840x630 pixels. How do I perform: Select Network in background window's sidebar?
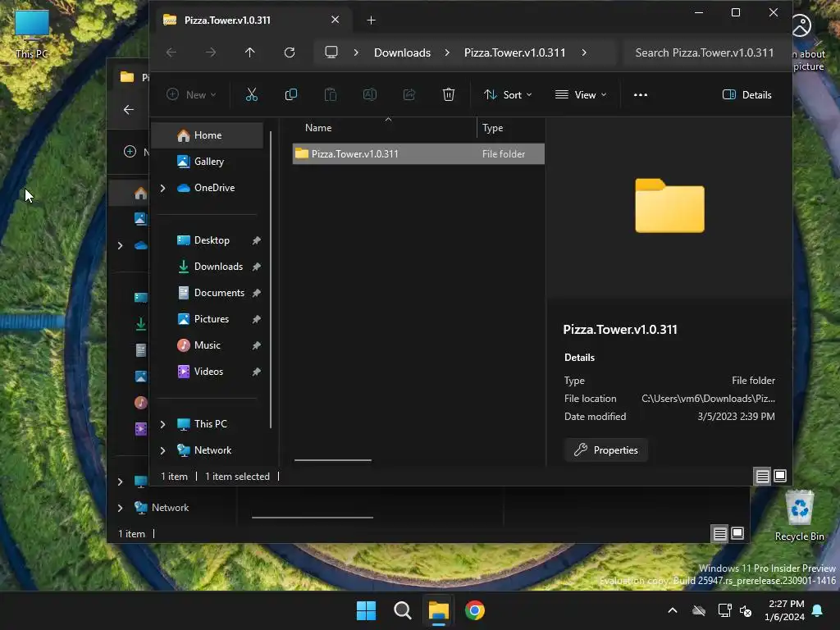[170, 507]
